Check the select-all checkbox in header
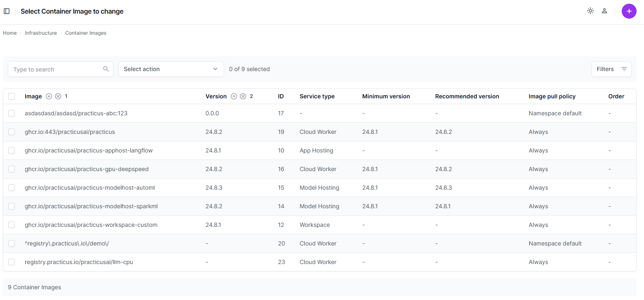Image resolution: width=644 pixels, height=300 pixels. (x=12, y=96)
